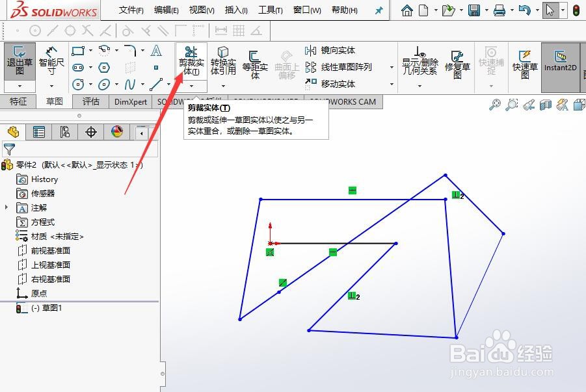Open the 文件(F) menu
The height and width of the screenshot is (392, 586).
coord(131,10)
